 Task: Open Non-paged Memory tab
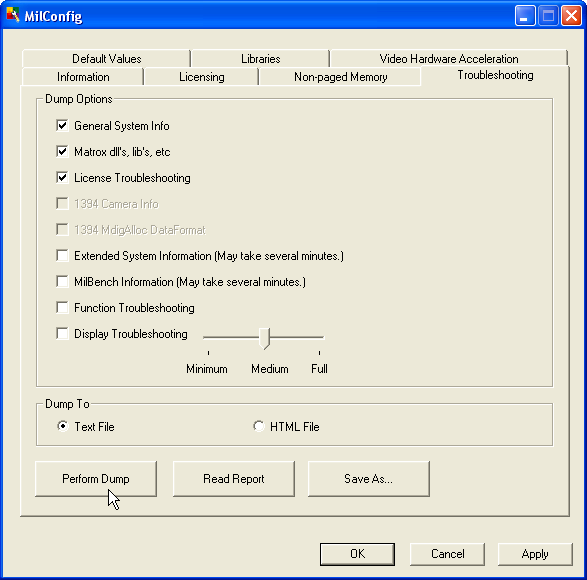click(x=340, y=77)
